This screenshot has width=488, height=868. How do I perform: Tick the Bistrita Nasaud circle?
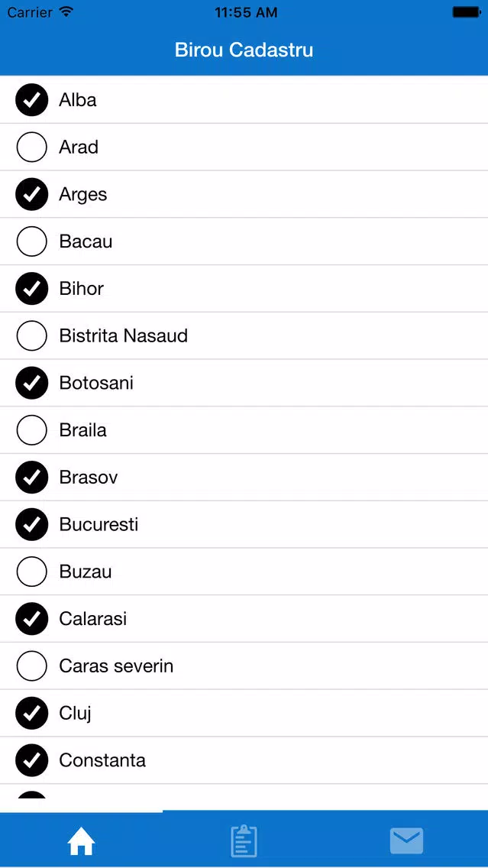31,335
